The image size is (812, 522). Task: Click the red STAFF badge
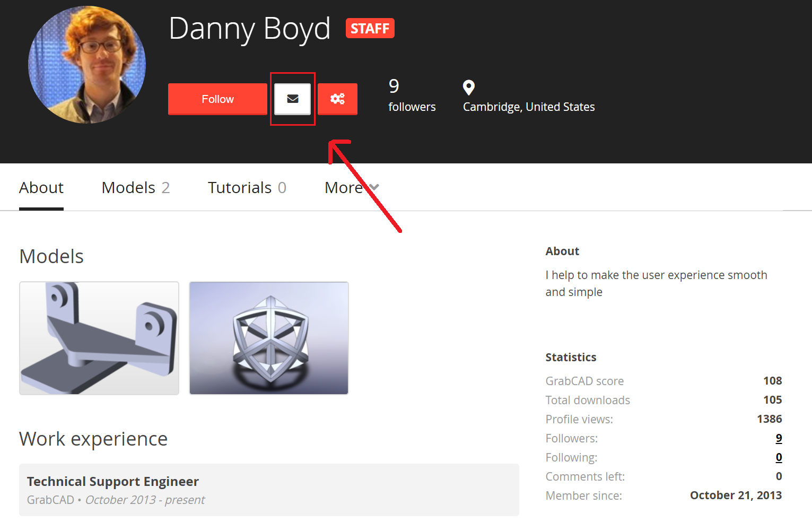click(x=370, y=28)
